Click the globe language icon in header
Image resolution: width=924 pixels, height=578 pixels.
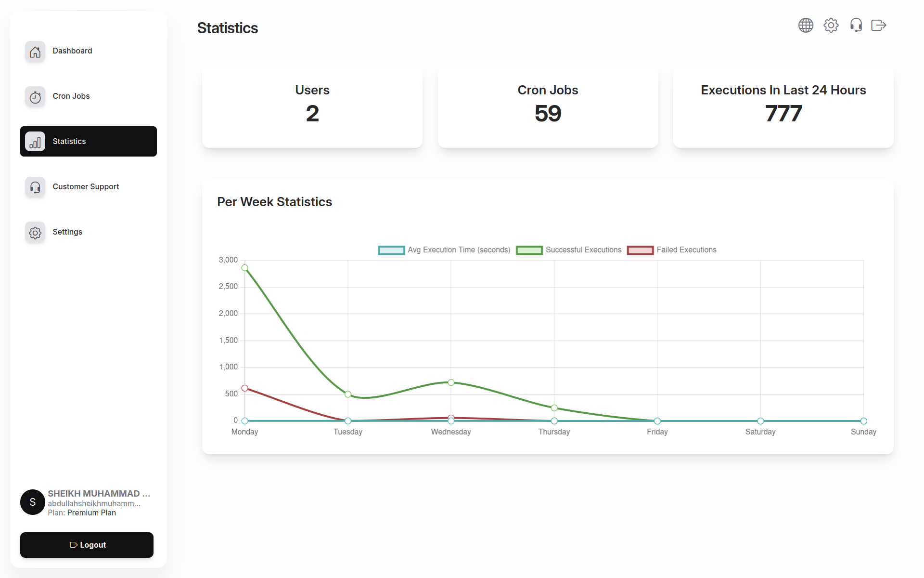(x=806, y=25)
